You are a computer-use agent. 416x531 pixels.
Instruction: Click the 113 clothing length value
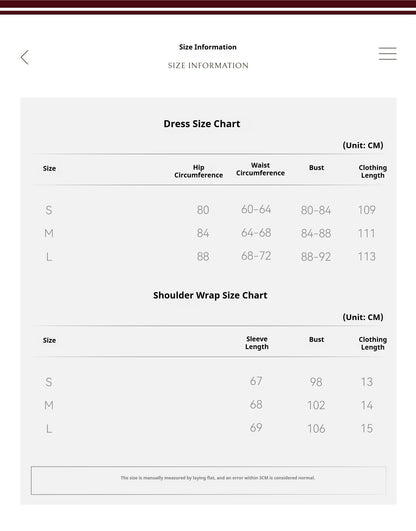(367, 257)
